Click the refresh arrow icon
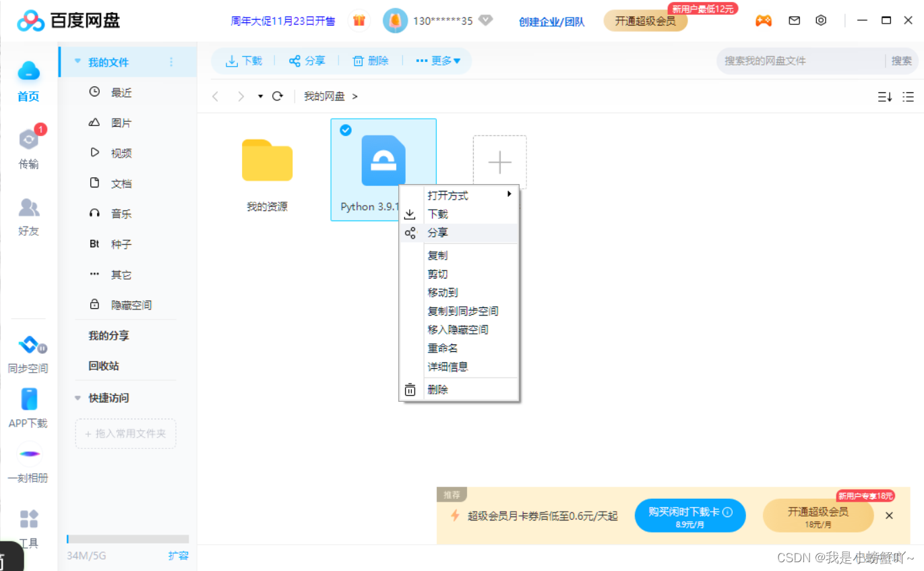 [x=277, y=96]
